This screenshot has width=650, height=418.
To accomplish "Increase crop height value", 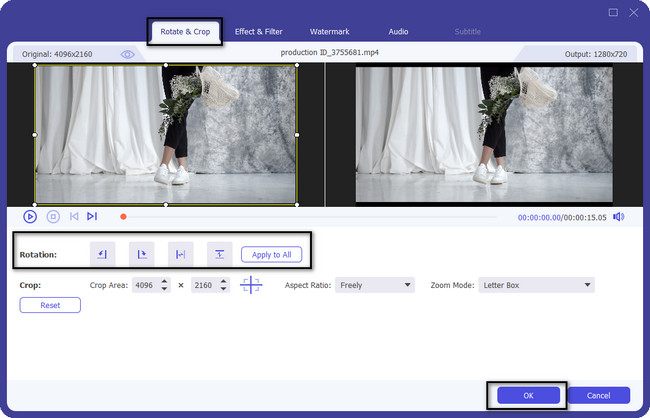I will click(223, 282).
